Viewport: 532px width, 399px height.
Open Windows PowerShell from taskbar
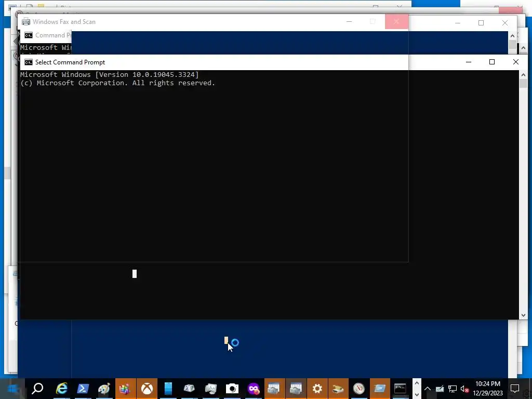click(83, 389)
